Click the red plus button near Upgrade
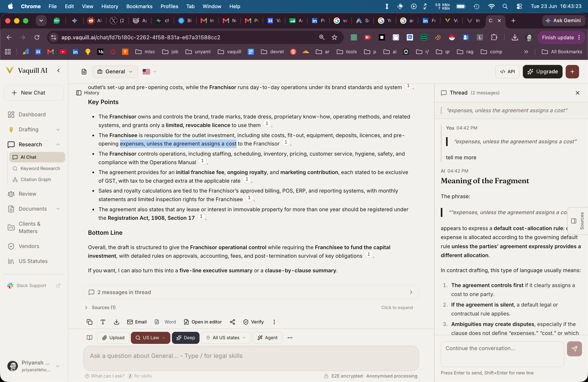Viewport: 588px width, 382px height. 572,72
